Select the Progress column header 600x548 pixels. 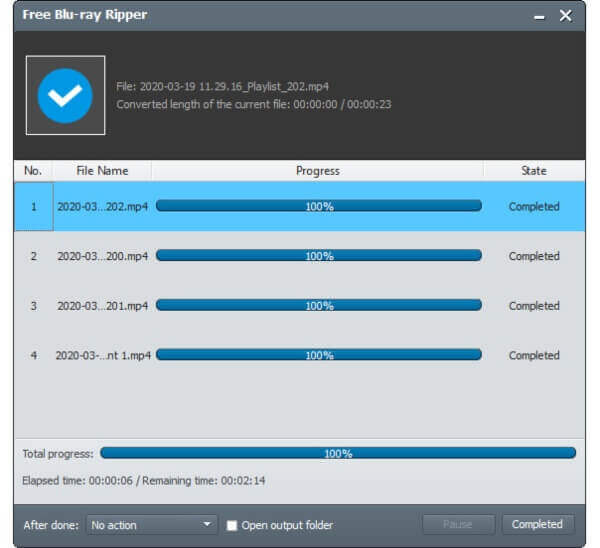318,171
